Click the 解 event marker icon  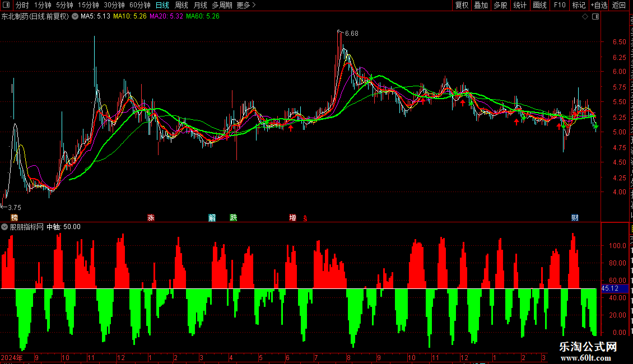pyautogui.click(x=212, y=218)
